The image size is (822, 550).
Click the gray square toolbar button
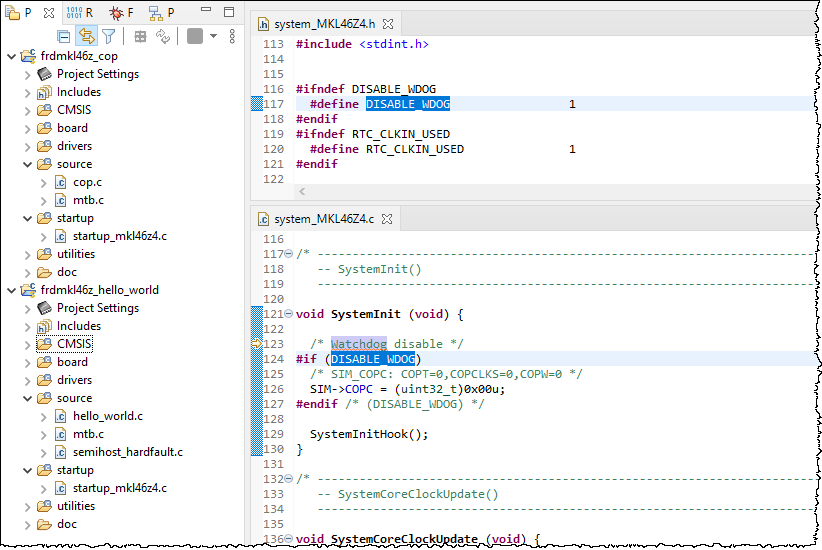click(195, 36)
